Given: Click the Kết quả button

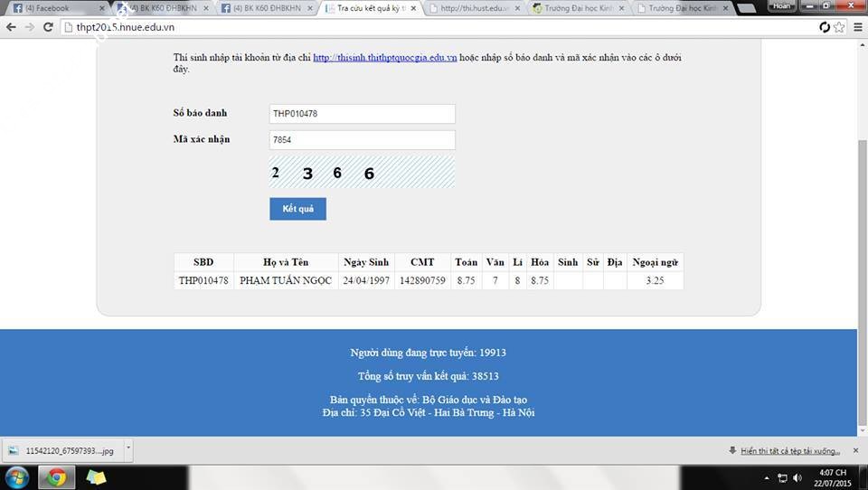Looking at the screenshot, I should pyautogui.click(x=297, y=209).
